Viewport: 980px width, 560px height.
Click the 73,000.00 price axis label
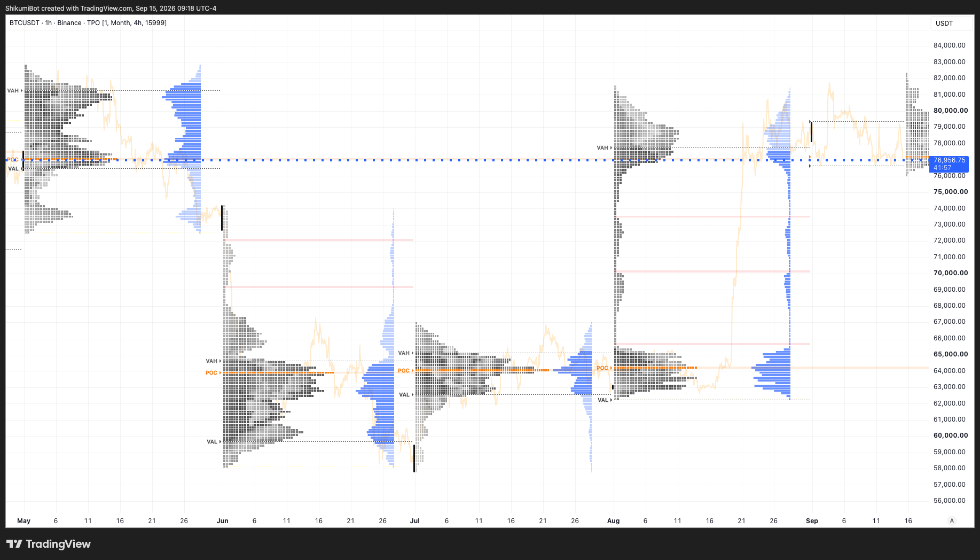[950, 224]
